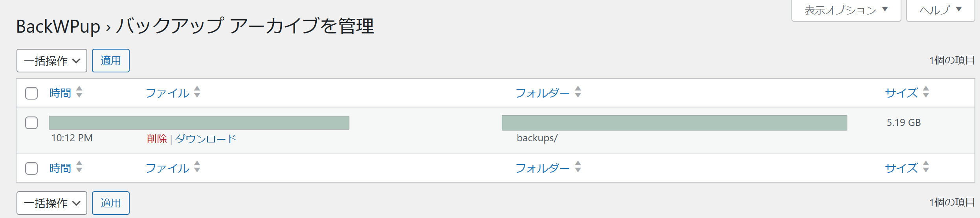
Task: Open the top 一括操作 dropdown
Action: click(x=52, y=61)
